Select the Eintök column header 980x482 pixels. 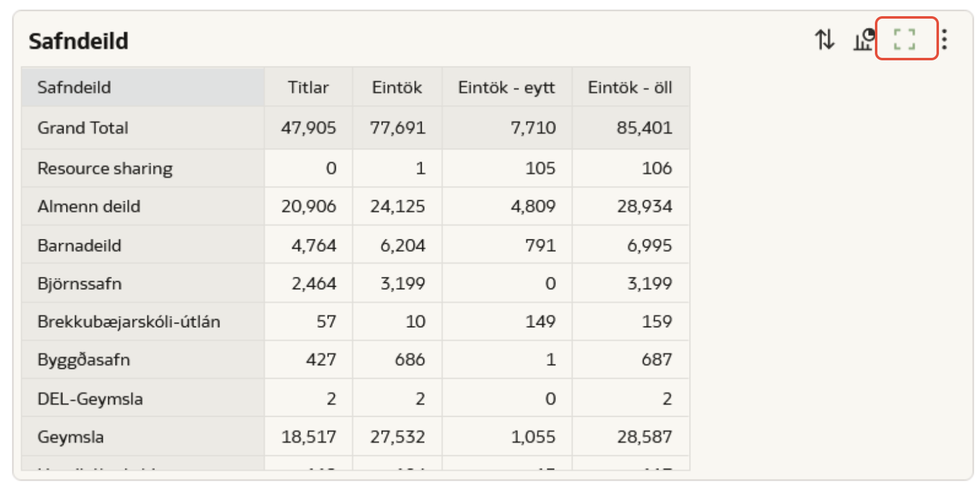click(x=397, y=87)
